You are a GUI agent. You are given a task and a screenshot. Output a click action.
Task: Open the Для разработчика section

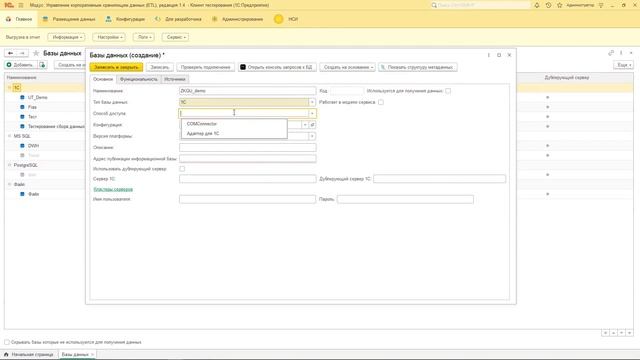(178, 19)
